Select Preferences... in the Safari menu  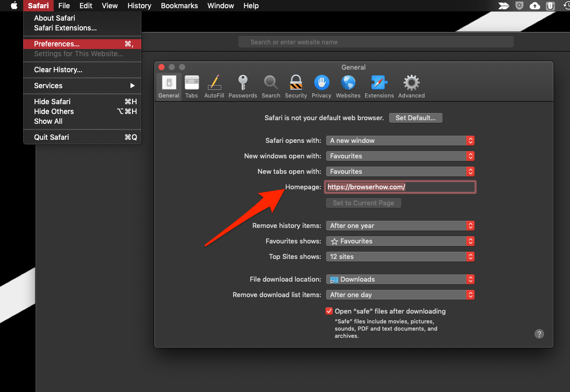(82, 44)
